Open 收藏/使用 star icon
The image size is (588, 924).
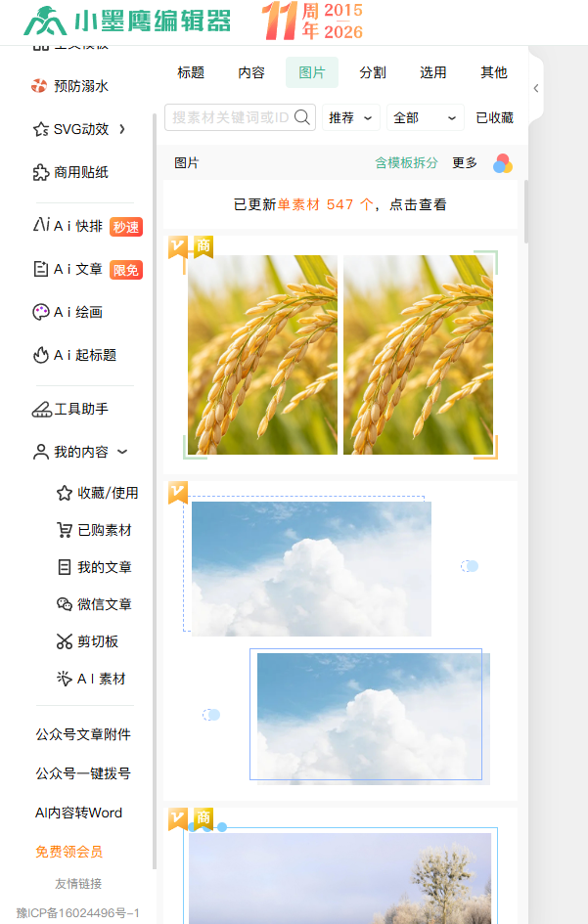[65, 493]
